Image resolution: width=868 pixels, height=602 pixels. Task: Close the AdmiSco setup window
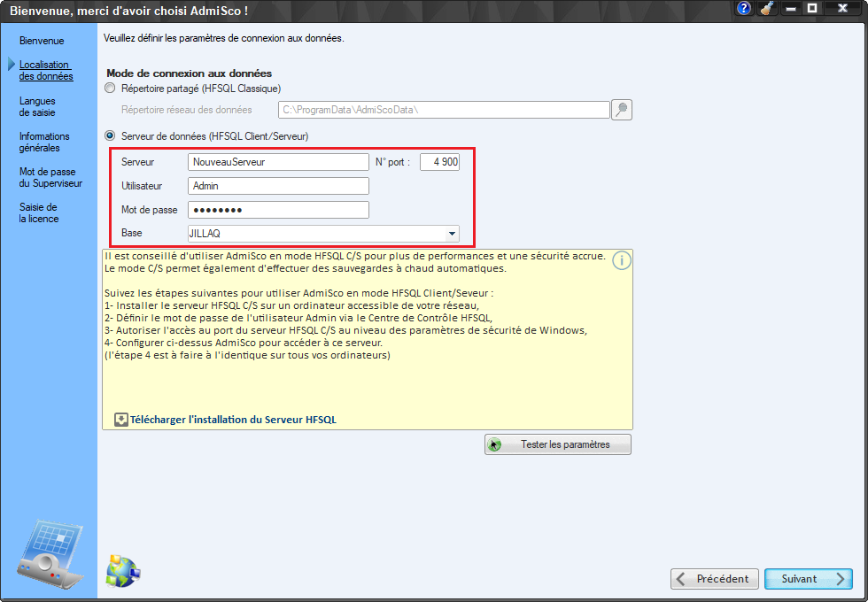click(x=843, y=8)
